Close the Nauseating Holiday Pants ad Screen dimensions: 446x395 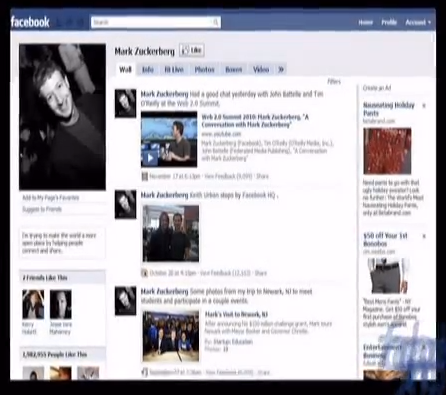[x=424, y=106]
